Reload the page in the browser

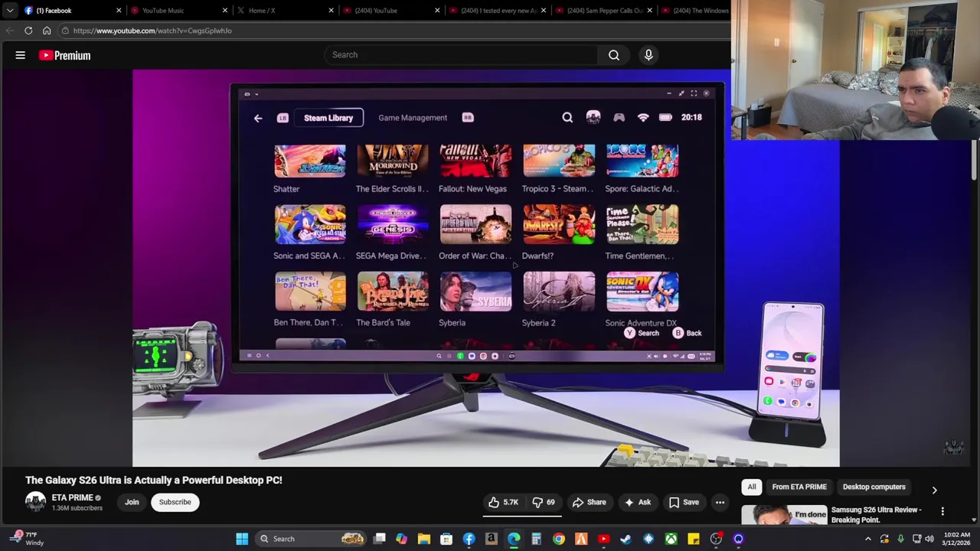(28, 31)
